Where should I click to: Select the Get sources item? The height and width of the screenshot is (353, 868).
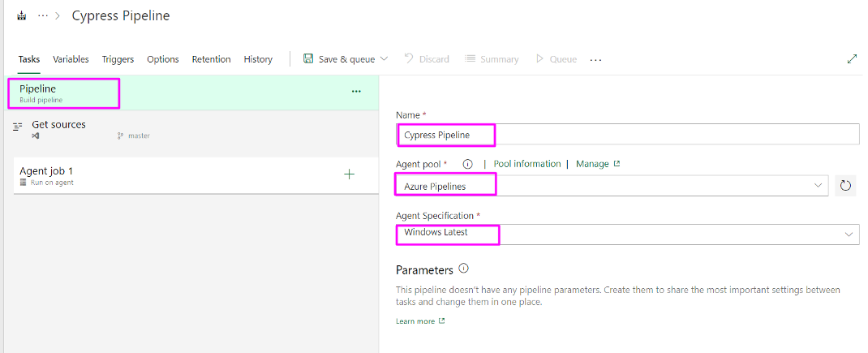(58, 125)
